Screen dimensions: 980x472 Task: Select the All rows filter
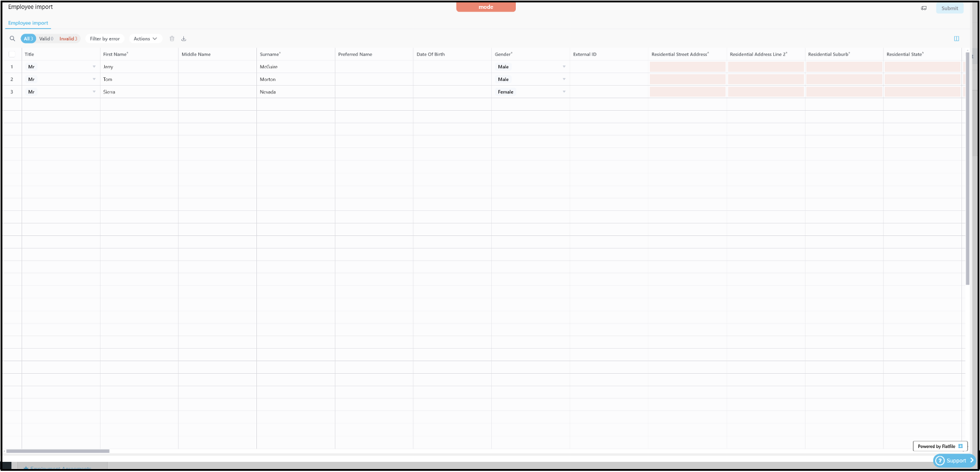pyautogui.click(x=28, y=39)
